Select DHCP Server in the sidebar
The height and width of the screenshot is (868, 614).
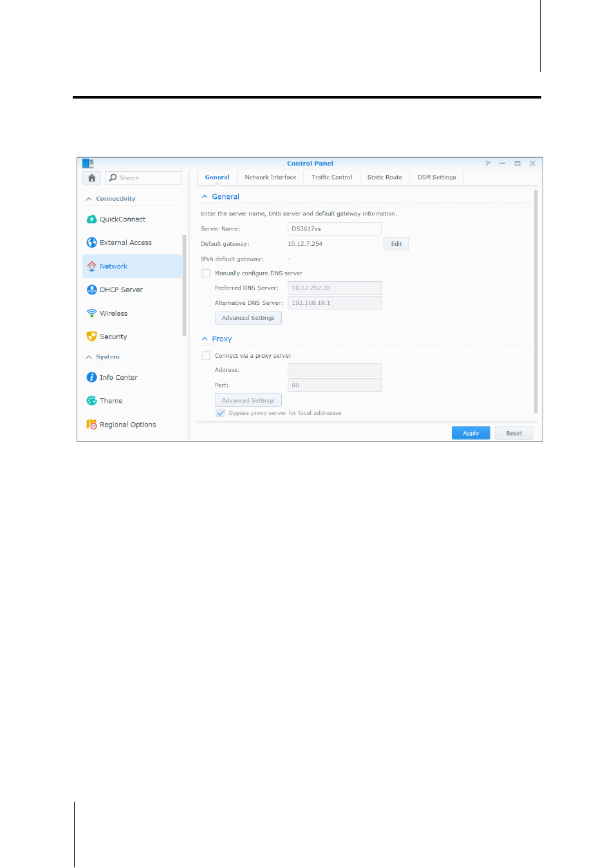point(133,290)
